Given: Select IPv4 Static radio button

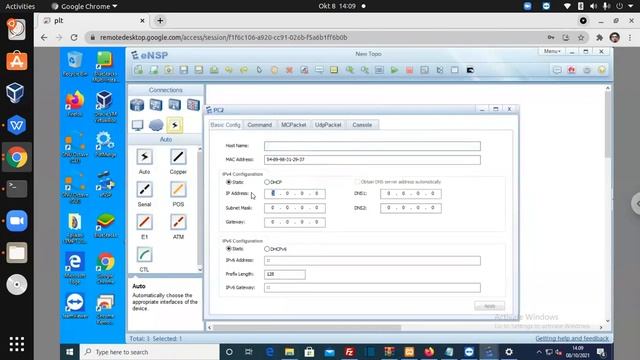Looking at the screenshot, I should tap(229, 182).
